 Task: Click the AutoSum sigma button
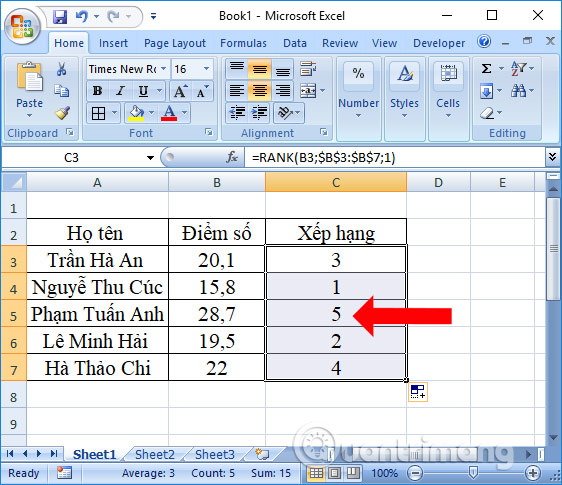point(486,68)
